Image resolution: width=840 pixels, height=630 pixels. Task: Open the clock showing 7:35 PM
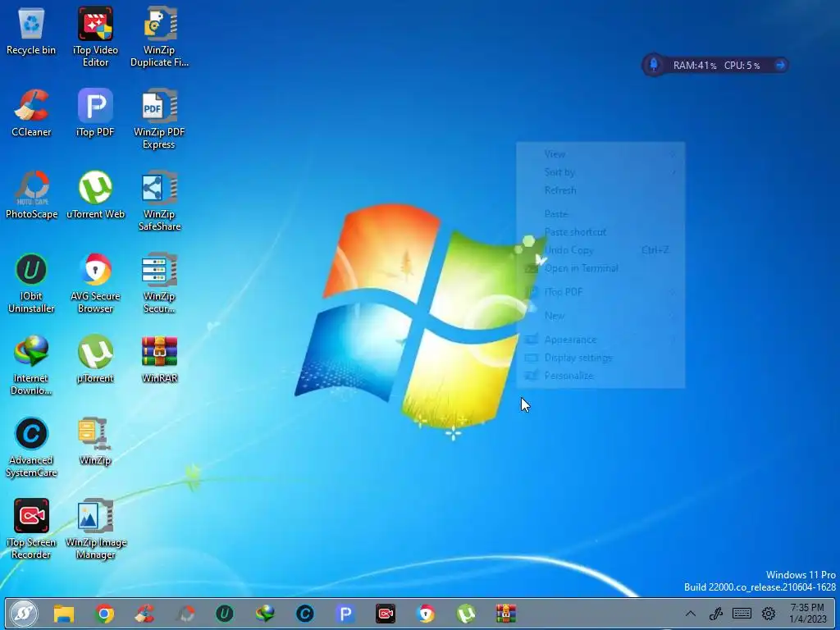click(x=807, y=614)
